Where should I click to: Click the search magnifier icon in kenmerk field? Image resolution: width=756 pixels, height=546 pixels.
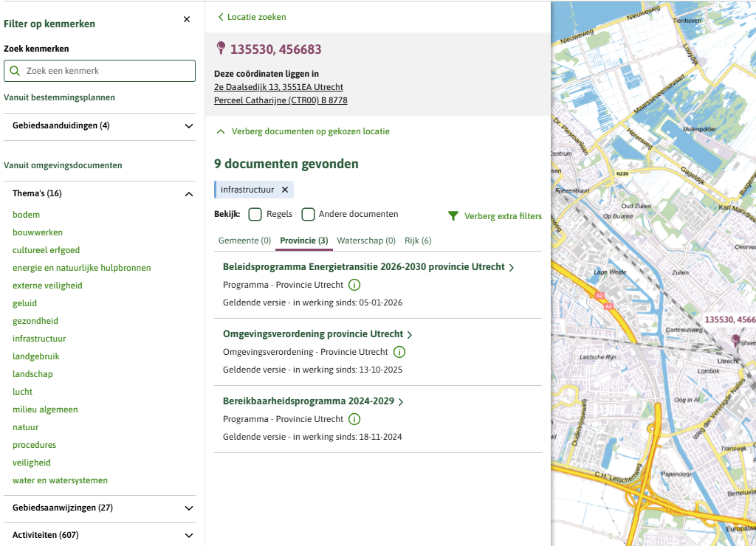click(15, 71)
